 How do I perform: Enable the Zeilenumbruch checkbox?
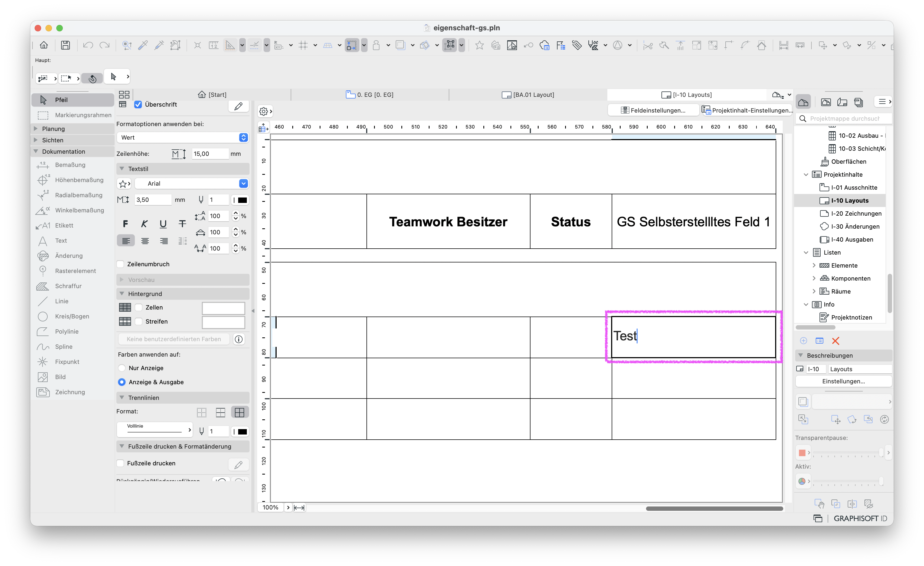(121, 264)
